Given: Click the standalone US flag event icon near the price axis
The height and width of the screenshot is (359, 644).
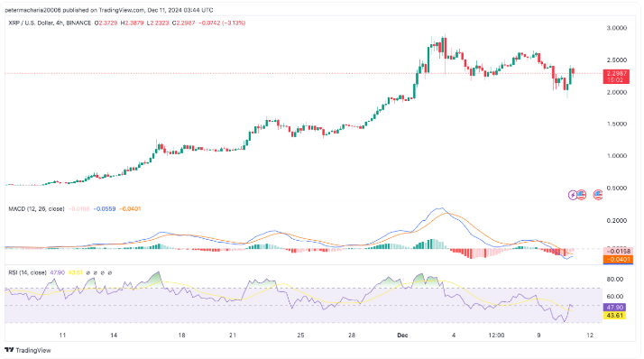Looking at the screenshot, I should pos(598,195).
